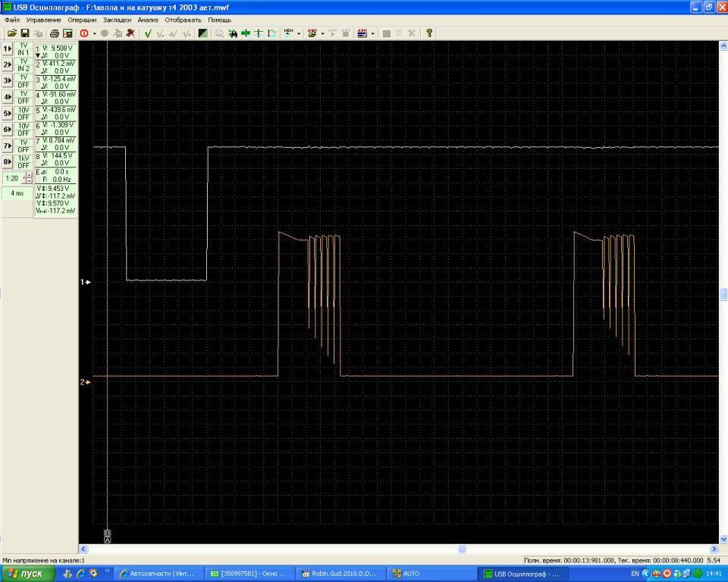
Task: Click horizontal scrollbar left arrow
Action: point(83,549)
